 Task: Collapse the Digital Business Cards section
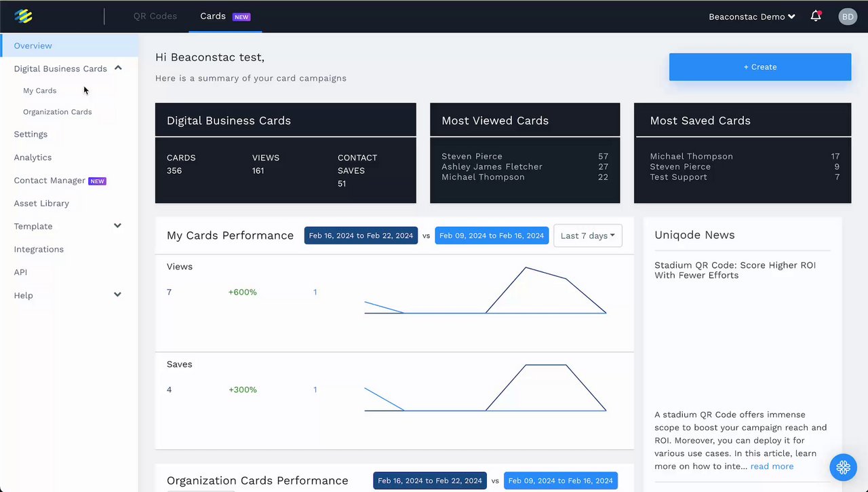[x=118, y=68]
